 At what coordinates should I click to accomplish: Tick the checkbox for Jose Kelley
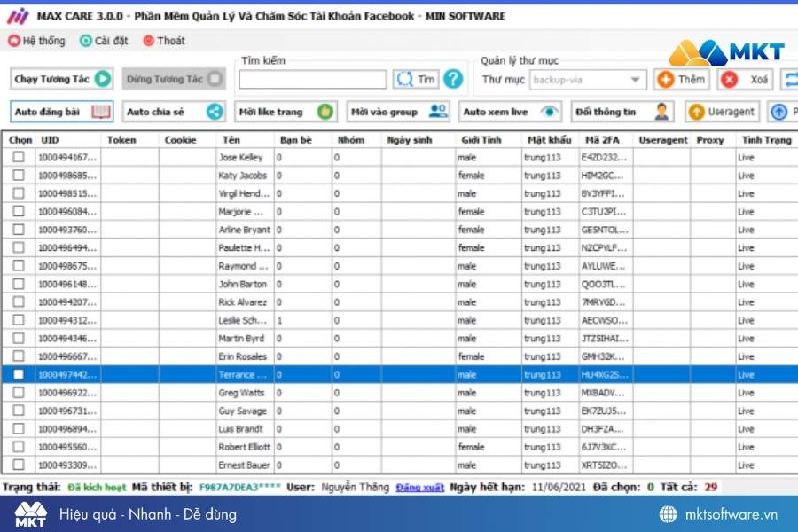19,157
